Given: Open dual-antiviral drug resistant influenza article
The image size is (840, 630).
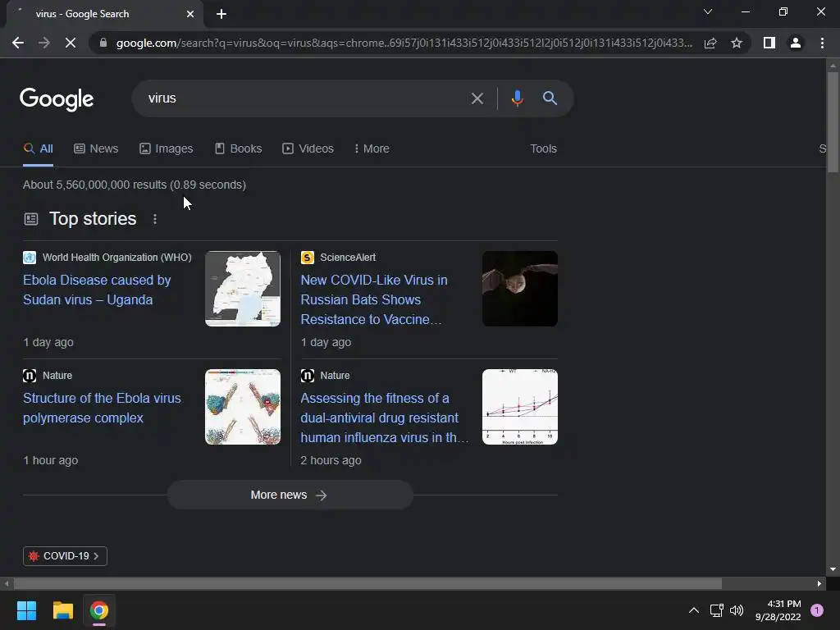Looking at the screenshot, I should pyautogui.click(x=384, y=418).
